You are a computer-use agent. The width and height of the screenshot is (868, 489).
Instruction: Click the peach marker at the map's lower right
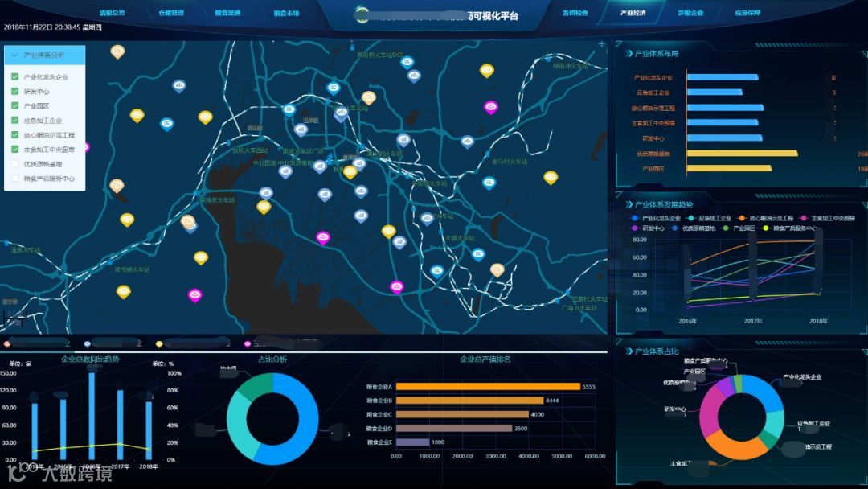click(x=497, y=269)
